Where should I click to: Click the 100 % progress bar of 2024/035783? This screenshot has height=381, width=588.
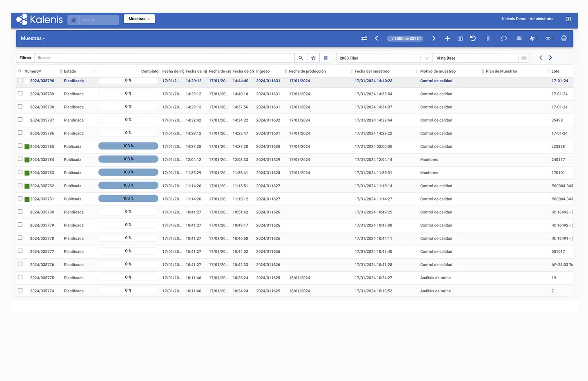pos(128,173)
